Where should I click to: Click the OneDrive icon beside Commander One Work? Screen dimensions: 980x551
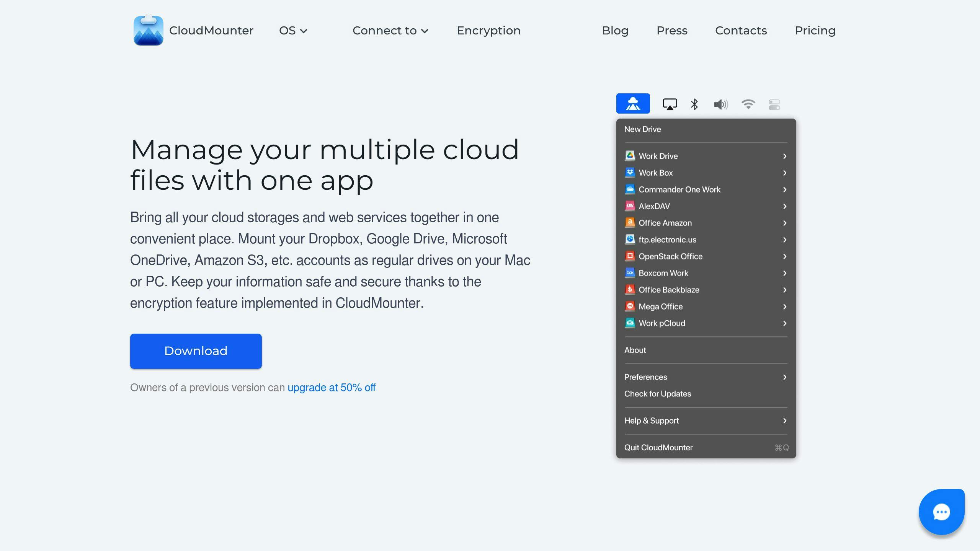pos(630,189)
